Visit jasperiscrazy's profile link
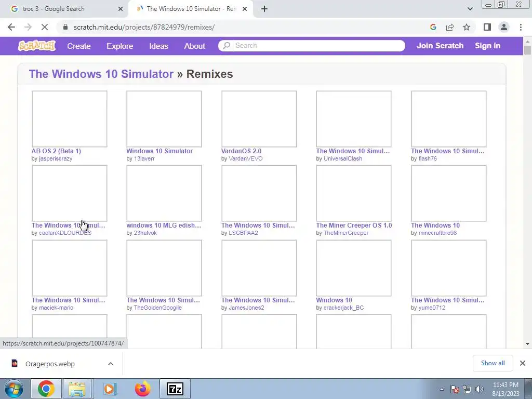 56,158
